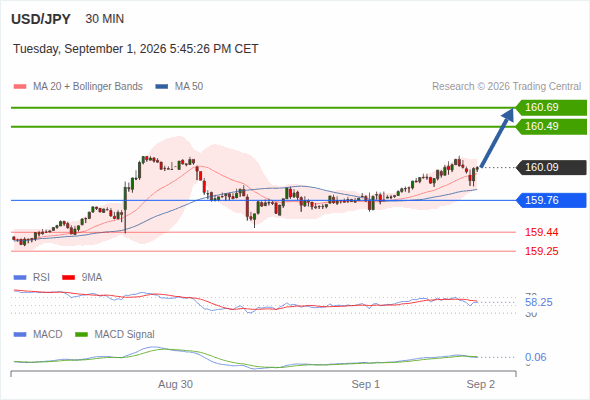Click the 159.25 support level label
Screen dimensions: 590x400
click(x=541, y=251)
